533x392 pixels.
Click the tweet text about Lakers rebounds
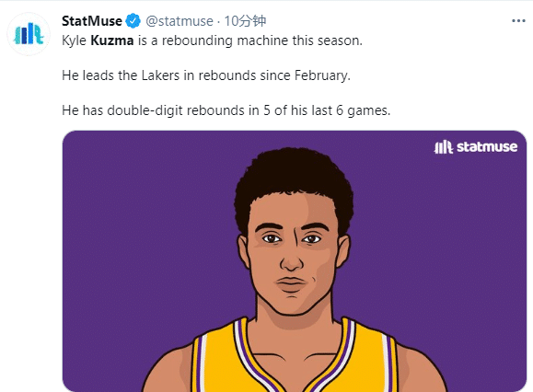(x=206, y=75)
